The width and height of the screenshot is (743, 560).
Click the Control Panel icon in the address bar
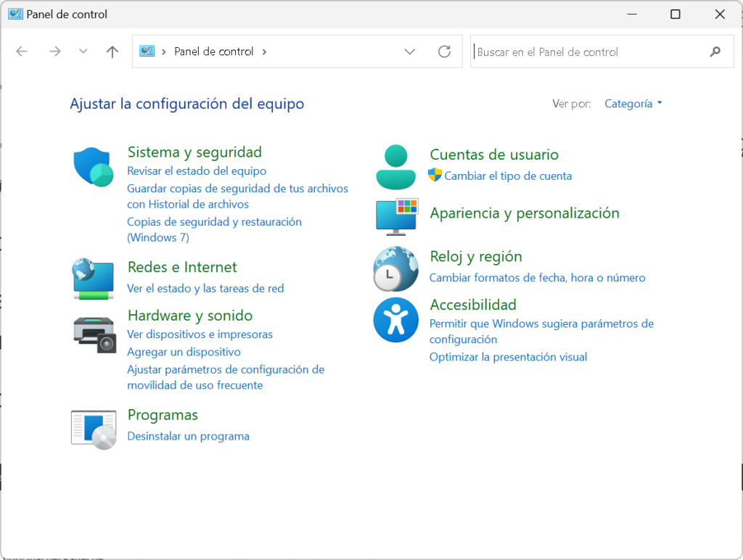coord(147,52)
